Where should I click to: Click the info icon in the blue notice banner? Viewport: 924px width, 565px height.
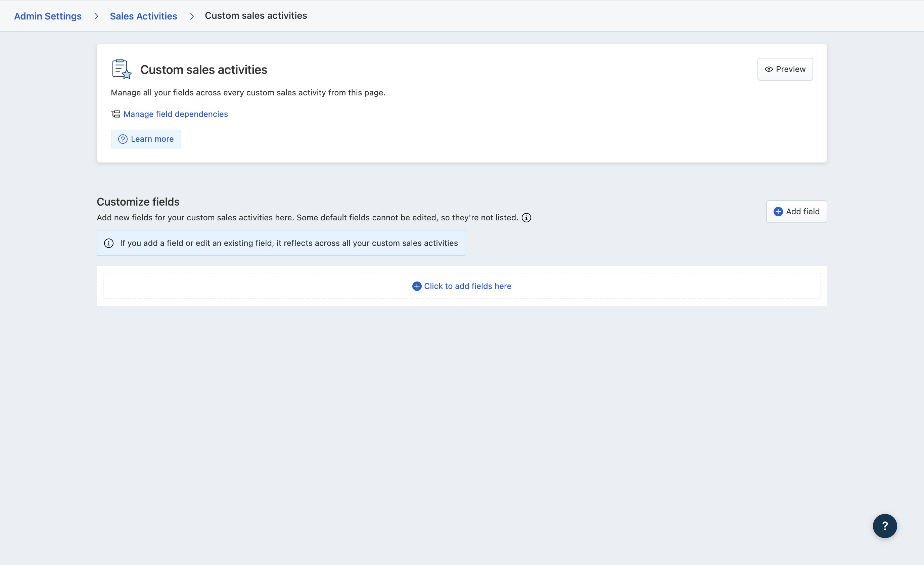point(109,243)
